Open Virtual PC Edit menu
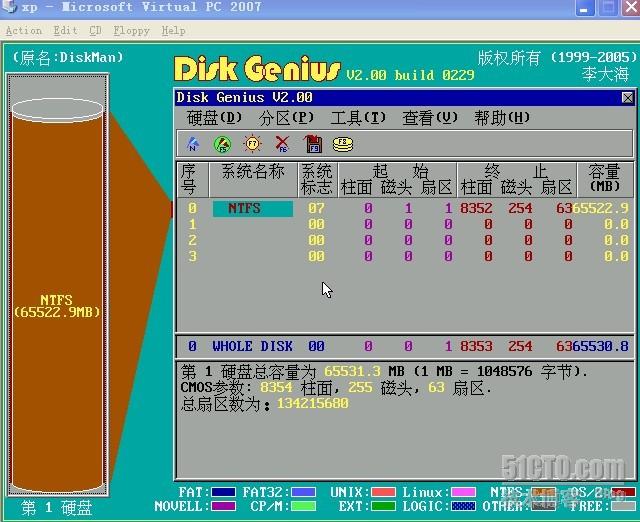Screen dimensions: 640x522 coord(65,31)
